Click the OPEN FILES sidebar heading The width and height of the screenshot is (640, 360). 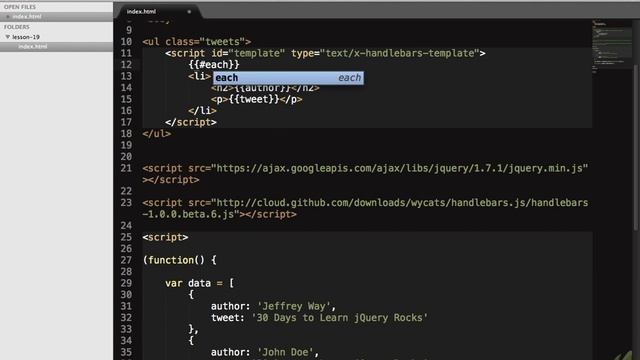click(x=20, y=7)
